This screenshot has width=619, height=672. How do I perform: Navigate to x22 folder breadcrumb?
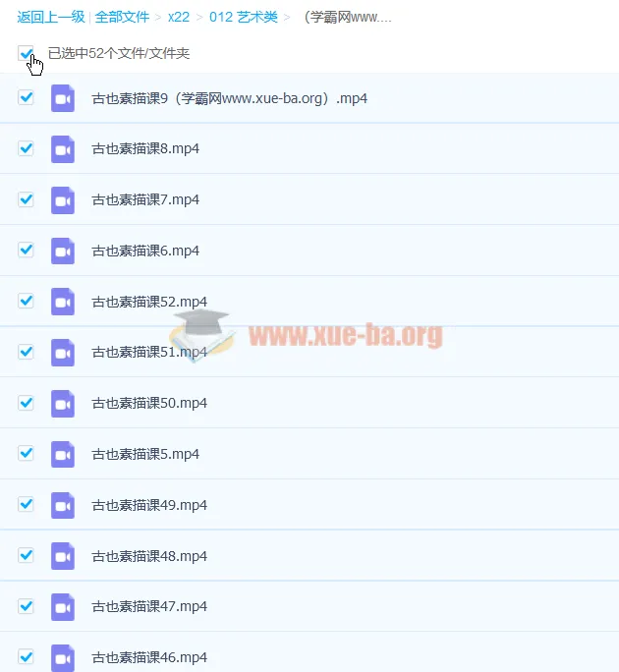179,18
